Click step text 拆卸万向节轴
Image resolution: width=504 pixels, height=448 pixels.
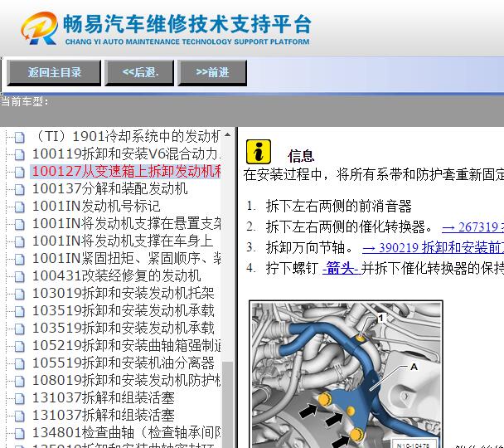point(309,247)
